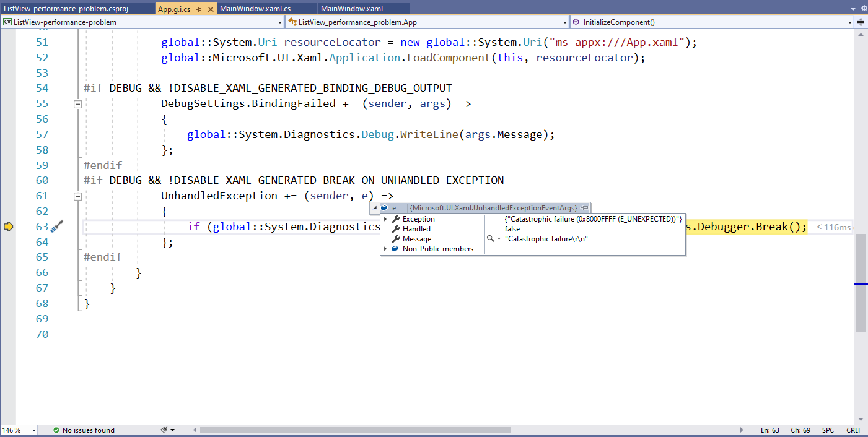Click 'resourceLocator' on line 51
This screenshot has height=437, width=868.
click(x=332, y=42)
